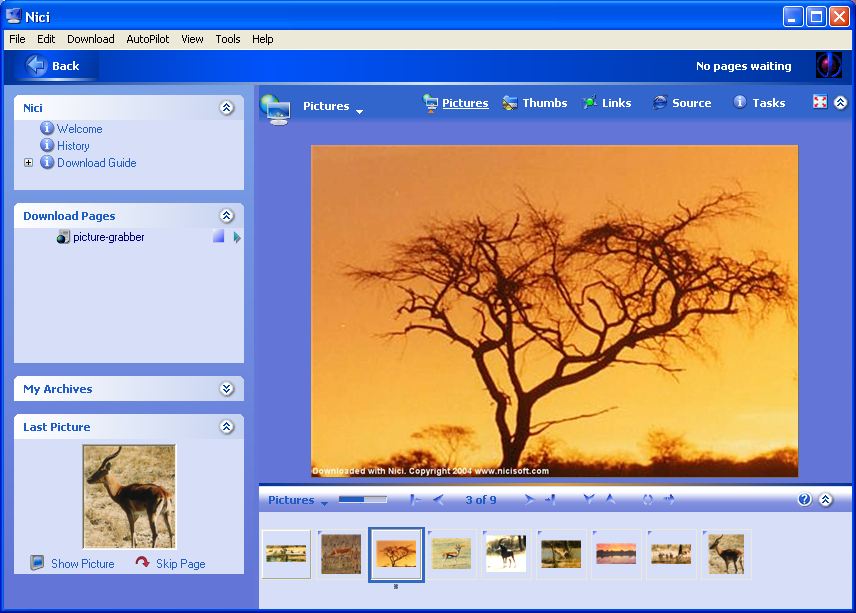Open the AutoPilot menu

pos(147,39)
